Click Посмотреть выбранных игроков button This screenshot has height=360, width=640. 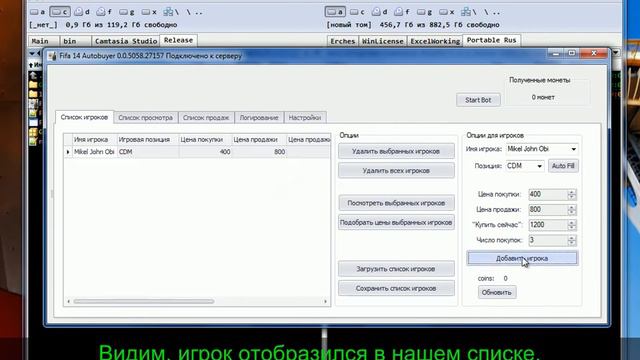396,203
